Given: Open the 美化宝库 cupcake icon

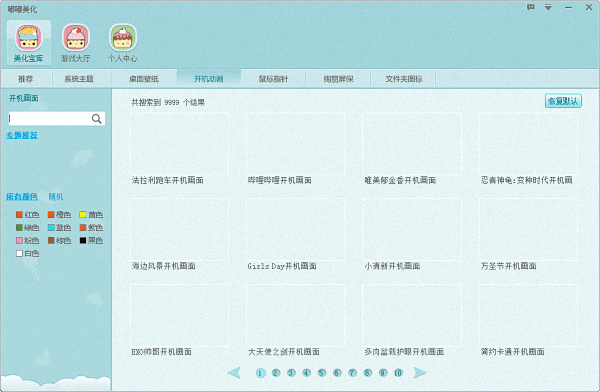Looking at the screenshot, I should [x=28, y=38].
